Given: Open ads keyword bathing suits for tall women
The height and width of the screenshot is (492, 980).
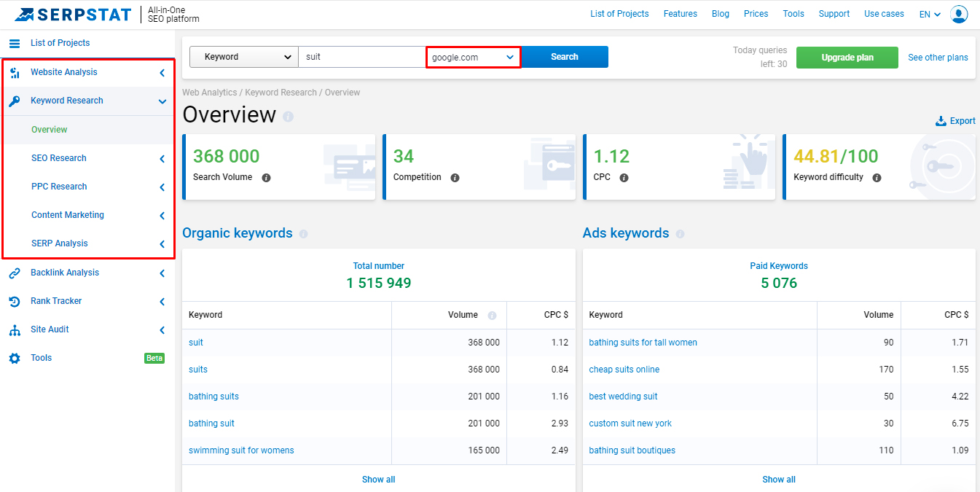Looking at the screenshot, I should [643, 343].
